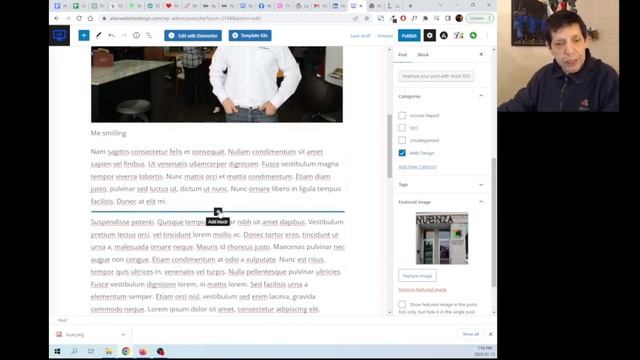Open File Explorer from taskbar
640x360 pixels.
click(x=109, y=351)
